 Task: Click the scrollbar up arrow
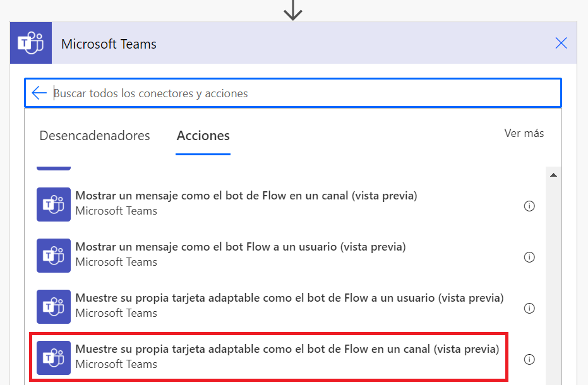click(553, 174)
